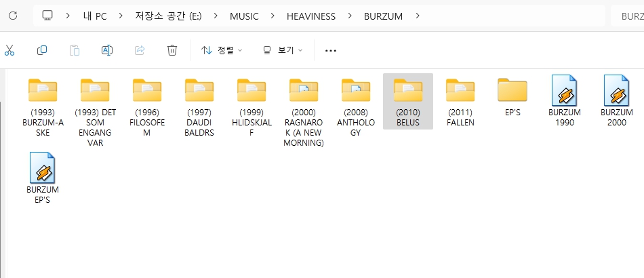Viewport: 644px width, 278px height.
Task: Click the "(2008) ANTHOLOGY" name label
Action: [356, 122]
